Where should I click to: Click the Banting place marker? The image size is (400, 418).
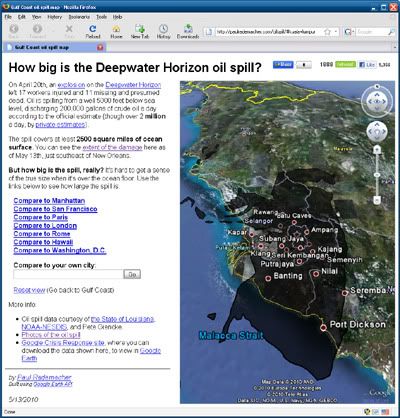[x=268, y=278]
